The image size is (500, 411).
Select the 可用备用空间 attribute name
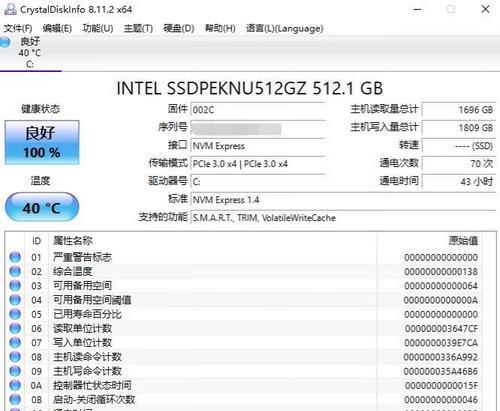click(x=82, y=286)
